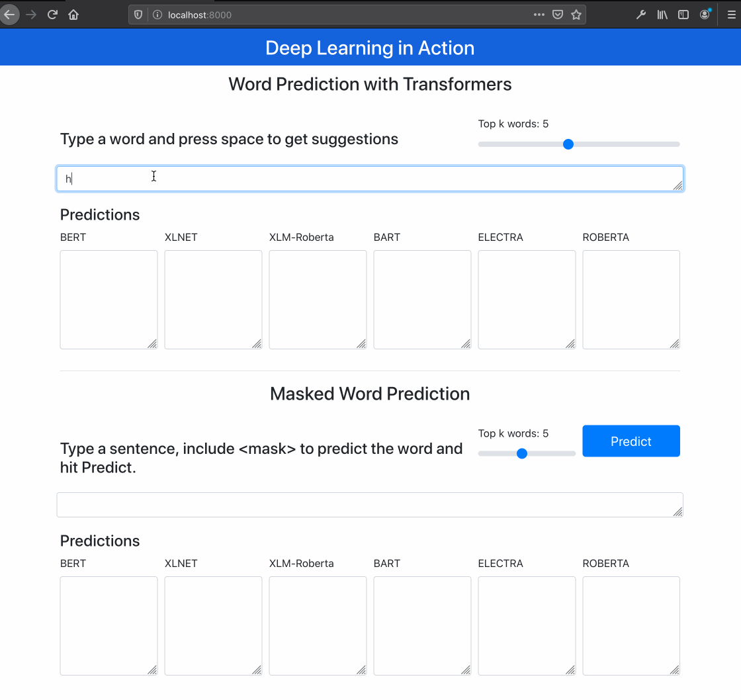
Task: Save page to Pocket icon
Action: 558,15
